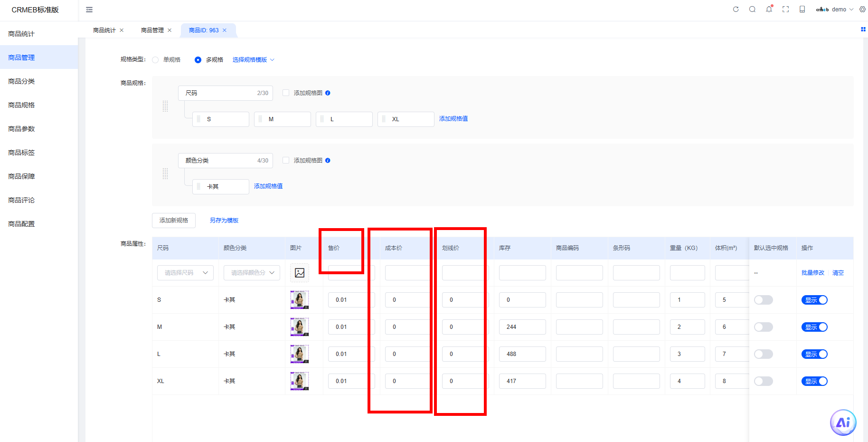The height and width of the screenshot is (442, 868).
Task: Click the settings gear icon top right
Action: point(862,9)
